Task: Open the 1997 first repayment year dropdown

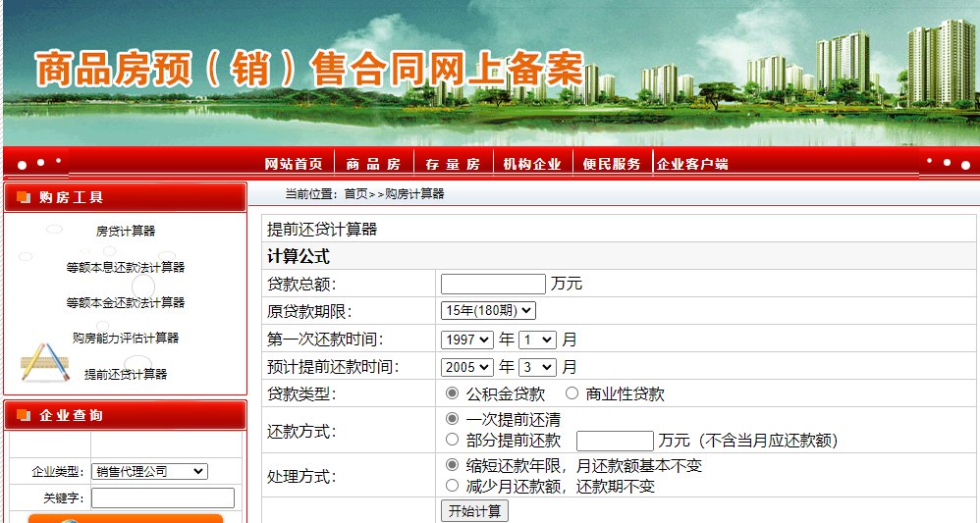Action: tap(467, 339)
